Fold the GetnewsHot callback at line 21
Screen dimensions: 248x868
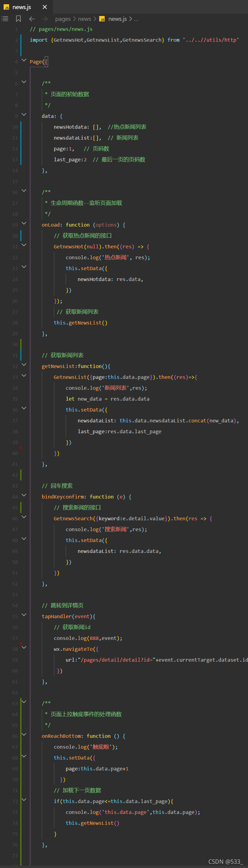click(x=24, y=245)
